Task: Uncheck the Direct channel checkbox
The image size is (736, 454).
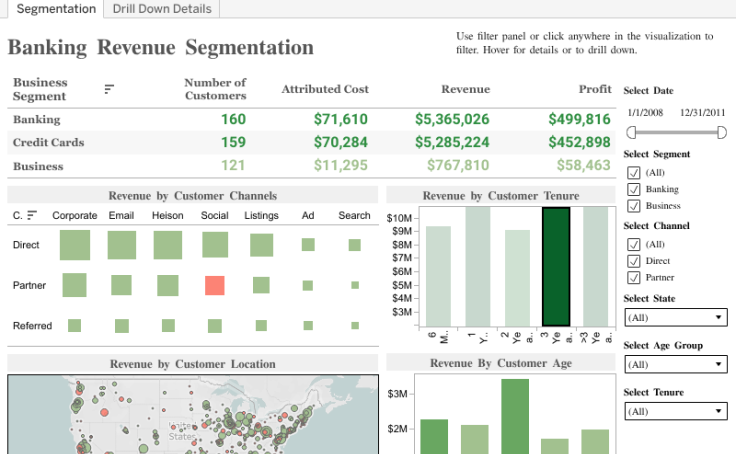Action: click(633, 260)
